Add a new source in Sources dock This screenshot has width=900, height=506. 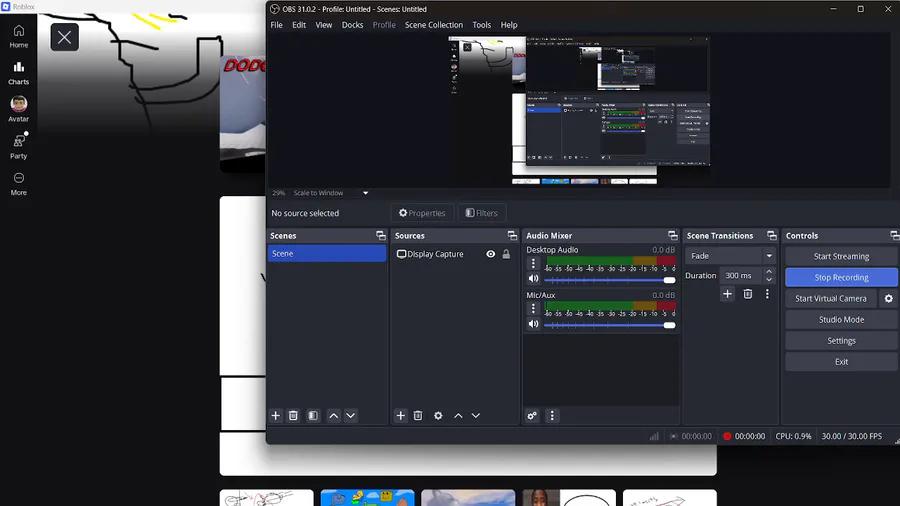(401, 415)
